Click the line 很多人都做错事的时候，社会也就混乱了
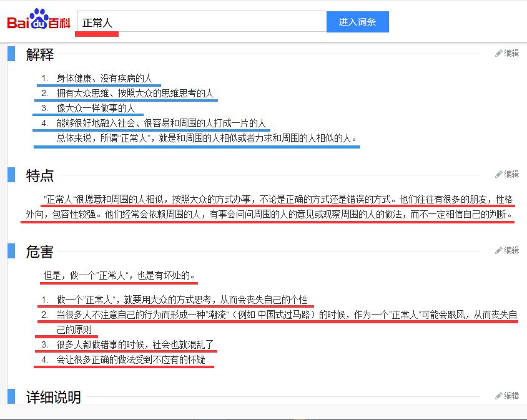527x420 pixels. [x=135, y=344]
